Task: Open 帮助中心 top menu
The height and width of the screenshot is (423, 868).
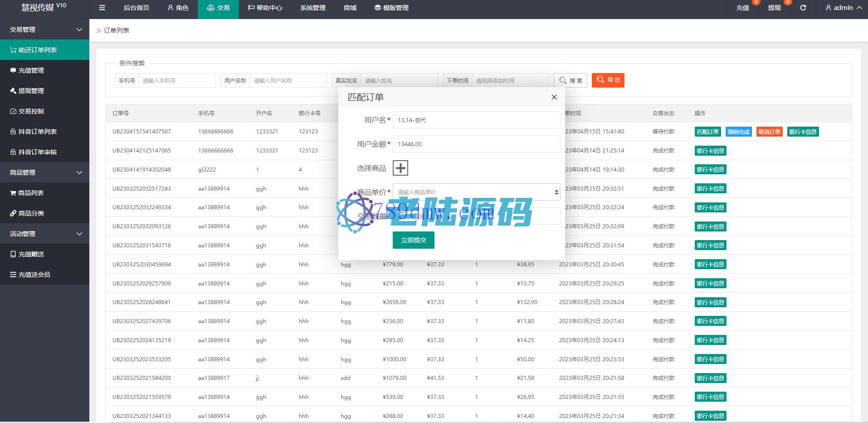Action: (x=265, y=8)
